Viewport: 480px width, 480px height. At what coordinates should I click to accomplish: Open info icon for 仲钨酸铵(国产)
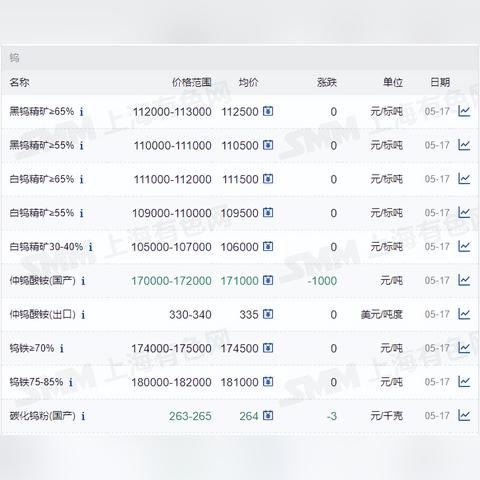(83, 281)
